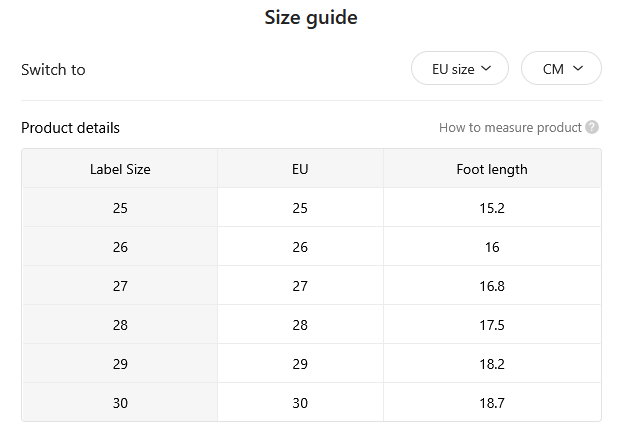Select EU 27 cell
Viewport: 621px width, 433px height.
coord(300,285)
